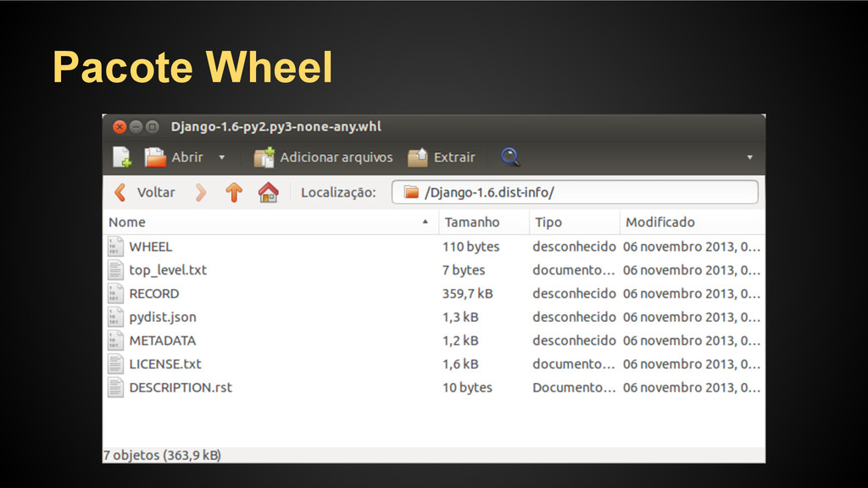Sort by Tipo column header
The height and width of the screenshot is (488, 868).
tap(575, 222)
